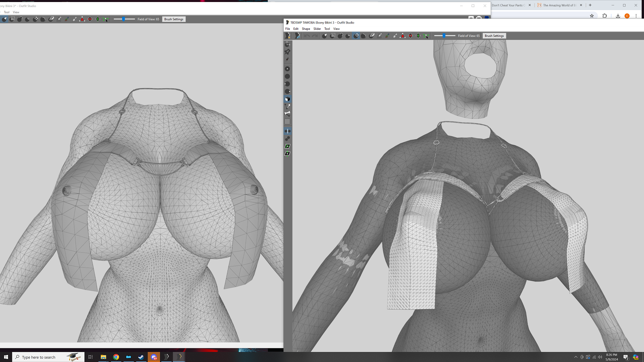Viewport: 644px width, 362px height.
Task: Select Move Vertex tool in back window toolbar
Action: [106, 19]
